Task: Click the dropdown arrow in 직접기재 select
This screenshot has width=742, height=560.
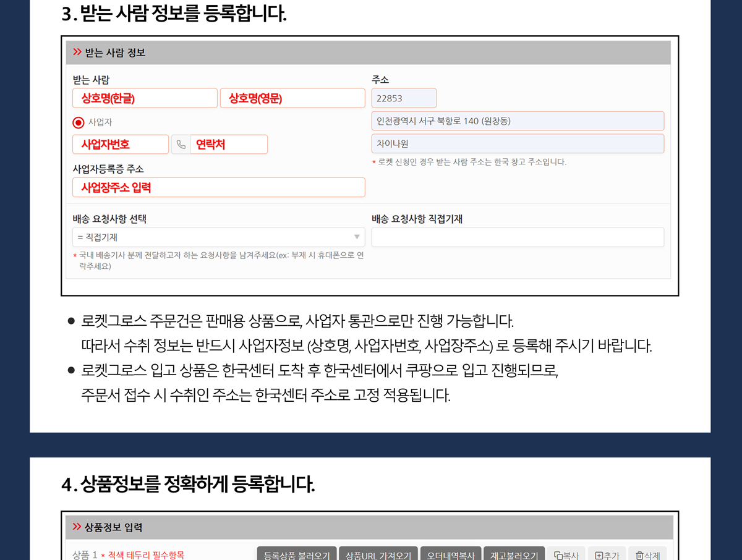Action: (357, 237)
